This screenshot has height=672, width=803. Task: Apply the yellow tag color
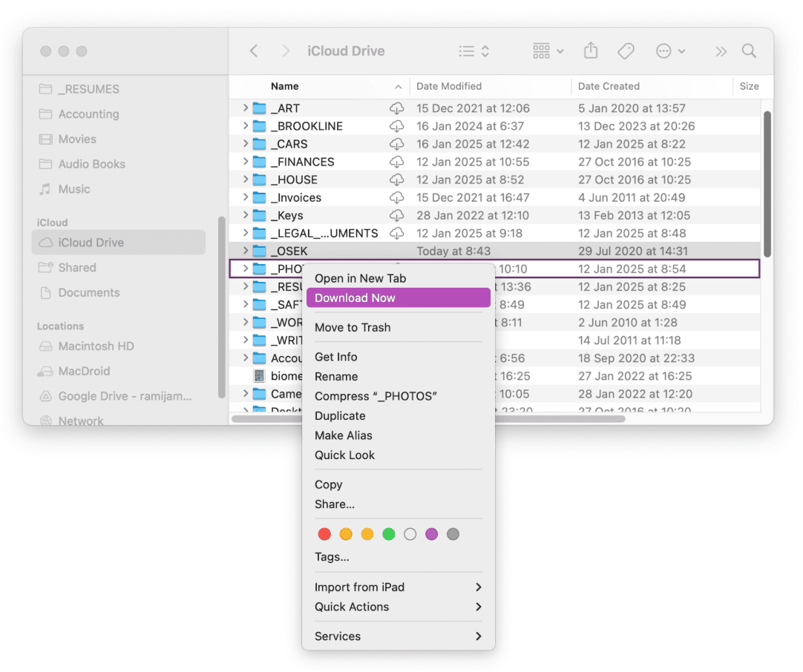(367, 534)
